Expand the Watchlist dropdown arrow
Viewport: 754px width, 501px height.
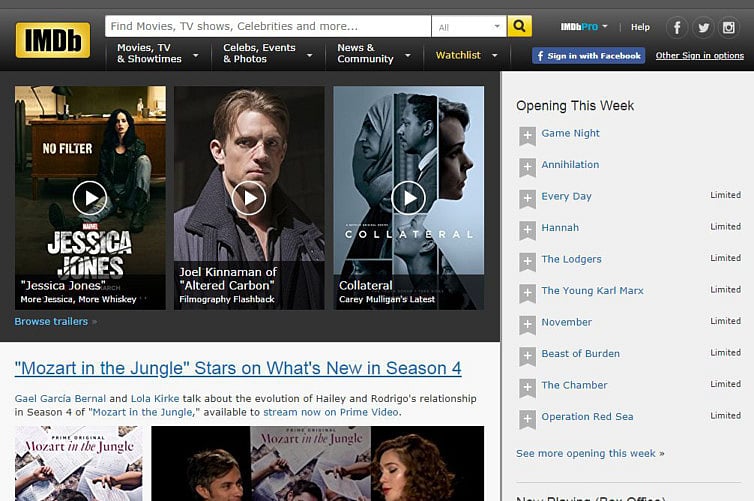point(493,56)
